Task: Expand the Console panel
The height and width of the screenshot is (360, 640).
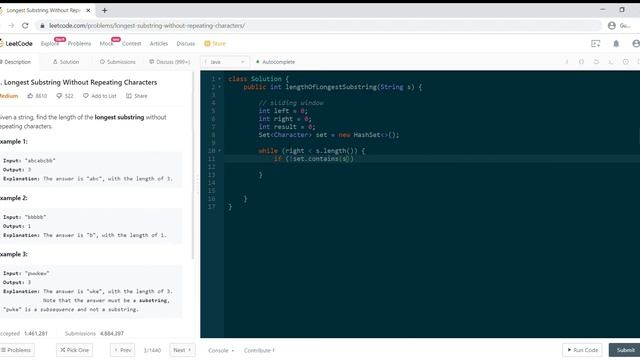Action: [221, 350]
